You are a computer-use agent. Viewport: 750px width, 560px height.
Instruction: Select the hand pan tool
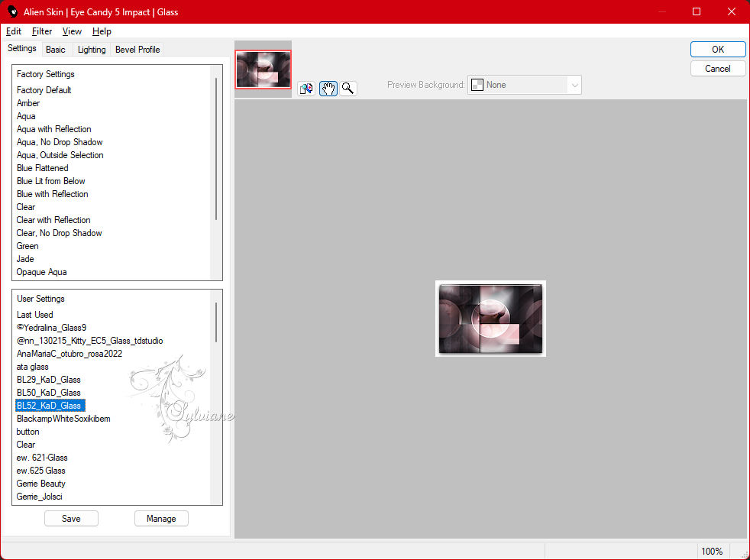point(328,89)
